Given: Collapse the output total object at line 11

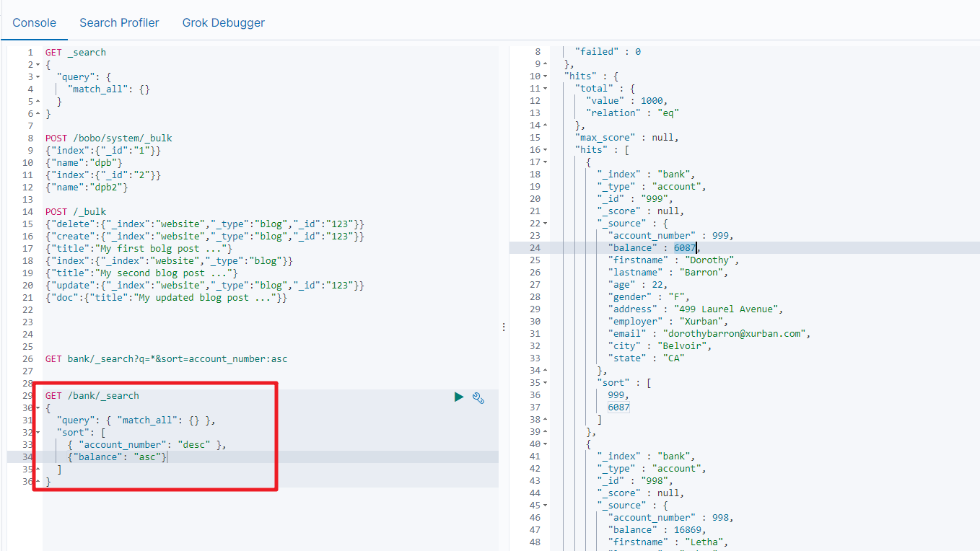Looking at the screenshot, I should (x=545, y=89).
